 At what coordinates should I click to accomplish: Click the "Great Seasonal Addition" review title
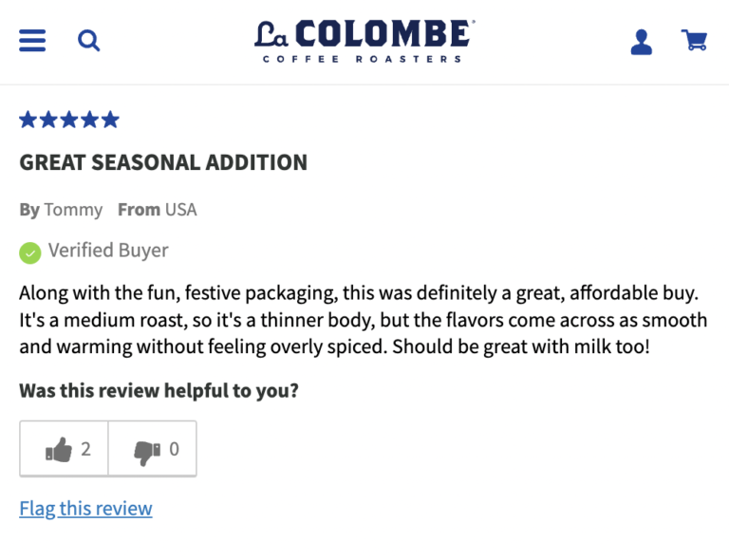pyautogui.click(x=163, y=162)
